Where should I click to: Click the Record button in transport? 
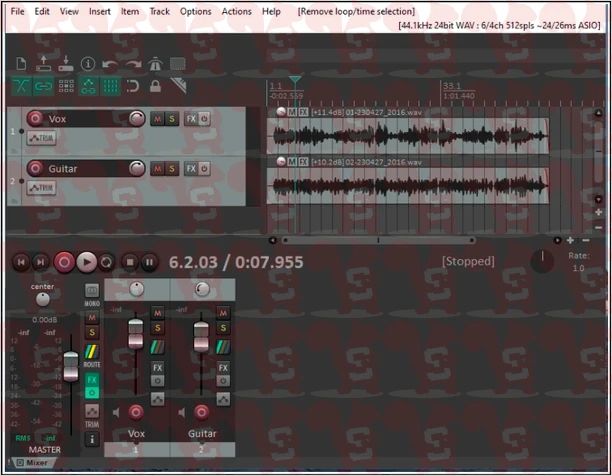pyautogui.click(x=64, y=262)
